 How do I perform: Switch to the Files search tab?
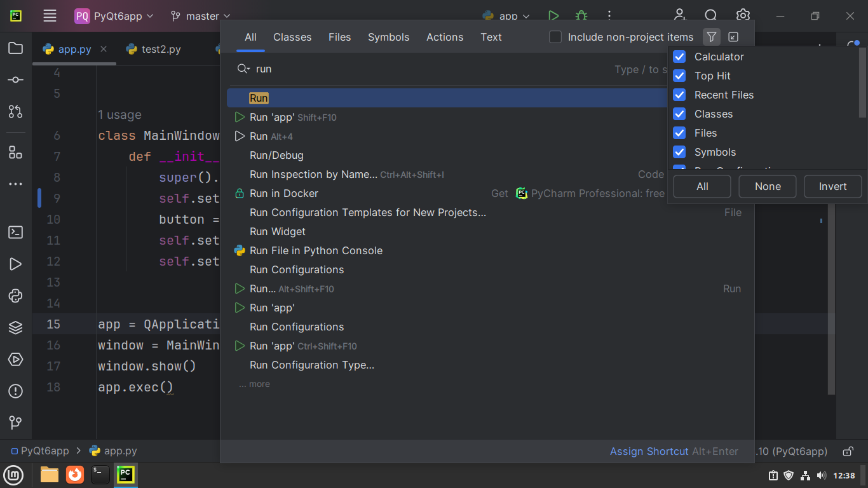339,37
